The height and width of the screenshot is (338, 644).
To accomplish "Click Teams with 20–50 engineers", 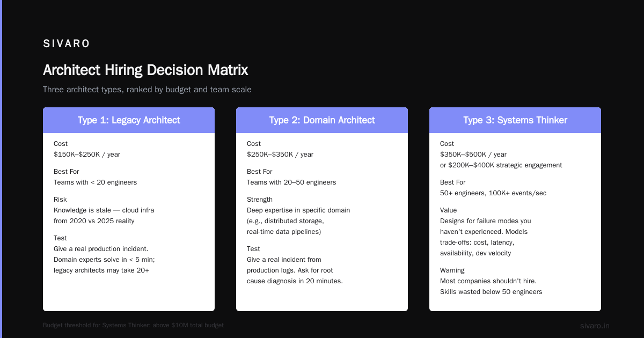I will coord(291,182).
